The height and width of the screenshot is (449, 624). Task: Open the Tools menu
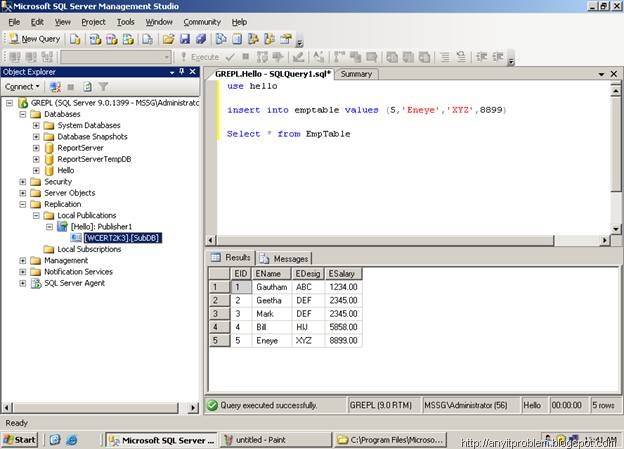point(125,22)
